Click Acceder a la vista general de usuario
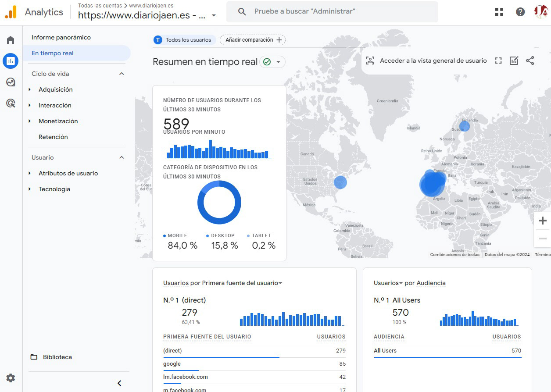 point(433,61)
